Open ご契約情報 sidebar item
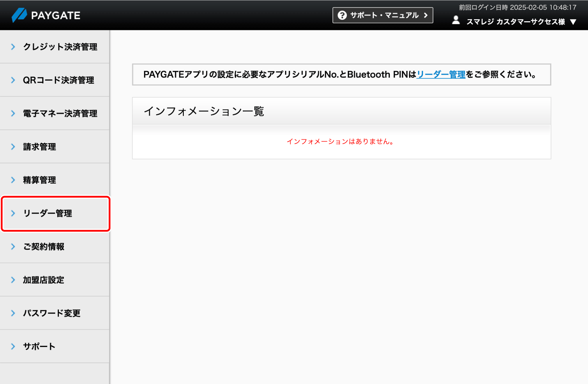Image resolution: width=588 pixels, height=384 pixels. point(55,247)
